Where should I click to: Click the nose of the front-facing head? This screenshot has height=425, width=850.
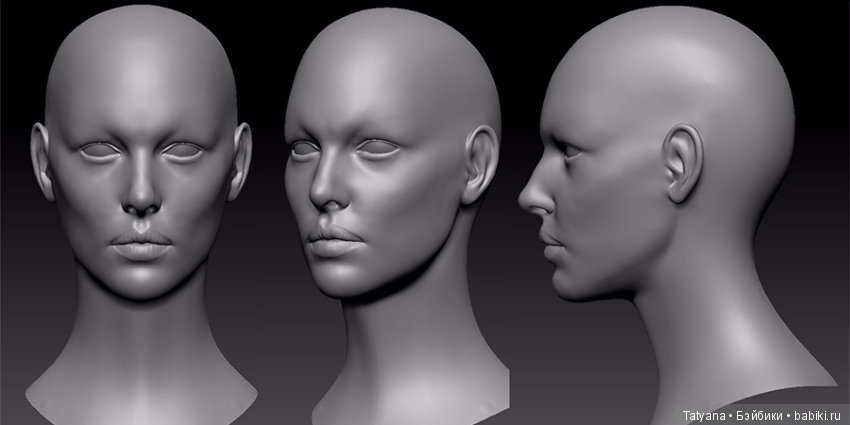(x=141, y=200)
